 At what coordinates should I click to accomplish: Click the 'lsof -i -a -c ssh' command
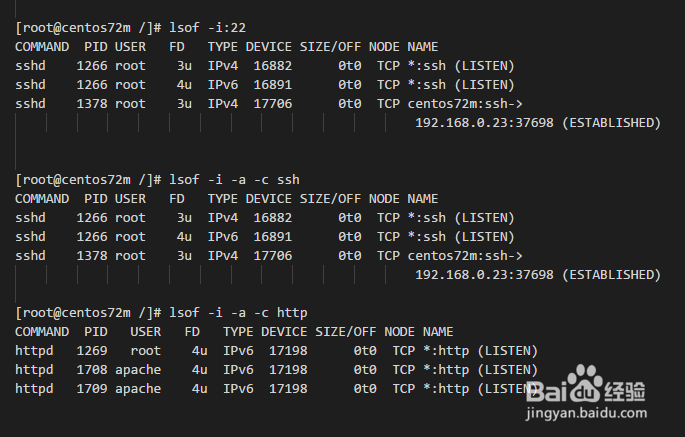pos(235,180)
